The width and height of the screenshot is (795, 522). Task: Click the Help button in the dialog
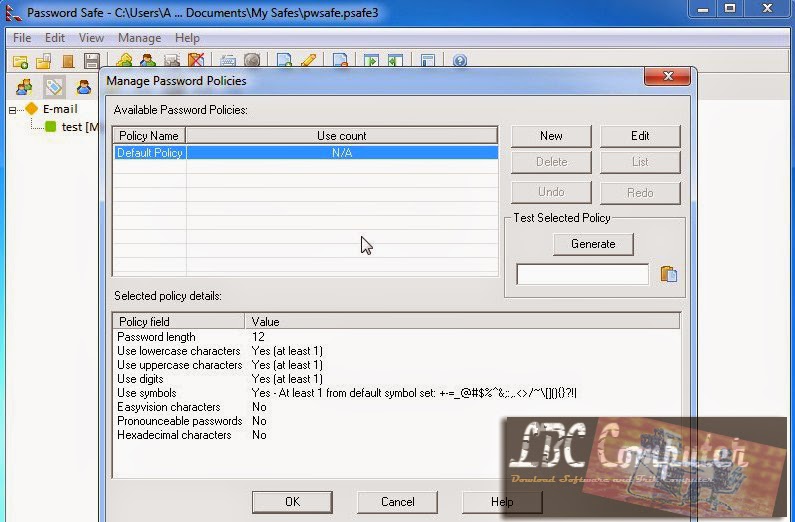[x=502, y=502]
